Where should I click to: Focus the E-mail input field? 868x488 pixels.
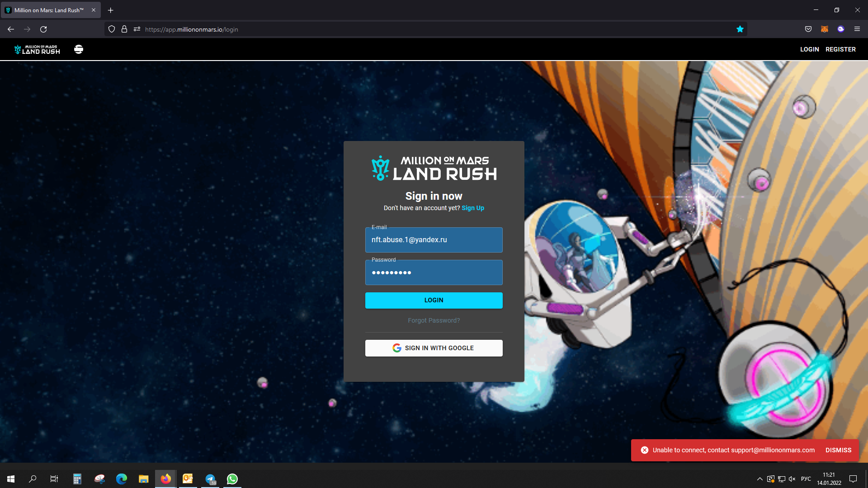point(434,240)
